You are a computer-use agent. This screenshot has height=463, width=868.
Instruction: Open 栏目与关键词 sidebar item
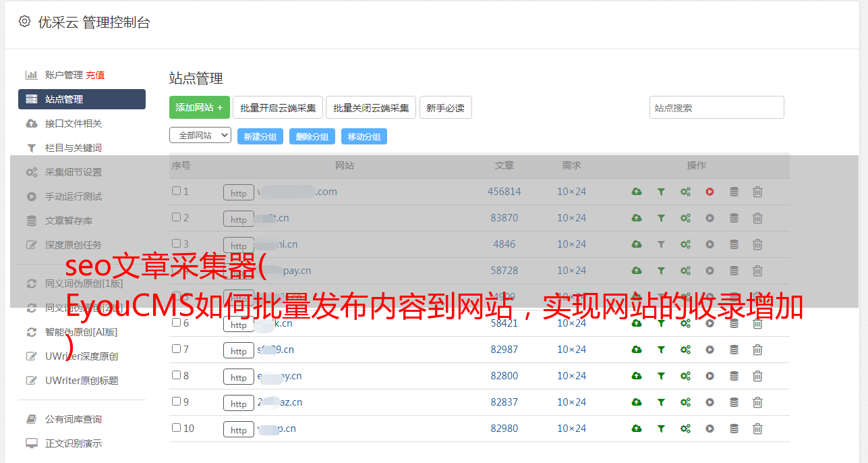click(74, 148)
